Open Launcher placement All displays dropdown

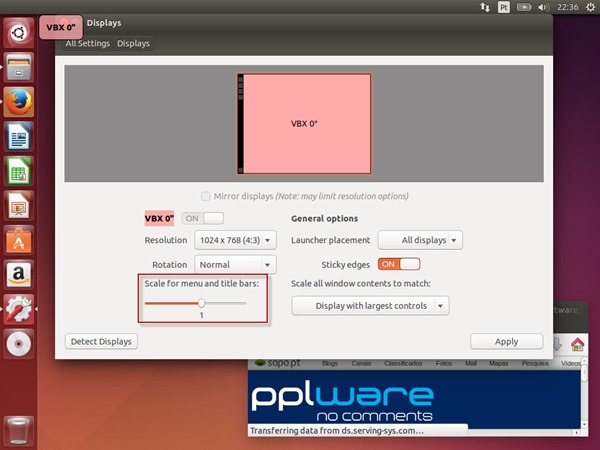point(420,240)
